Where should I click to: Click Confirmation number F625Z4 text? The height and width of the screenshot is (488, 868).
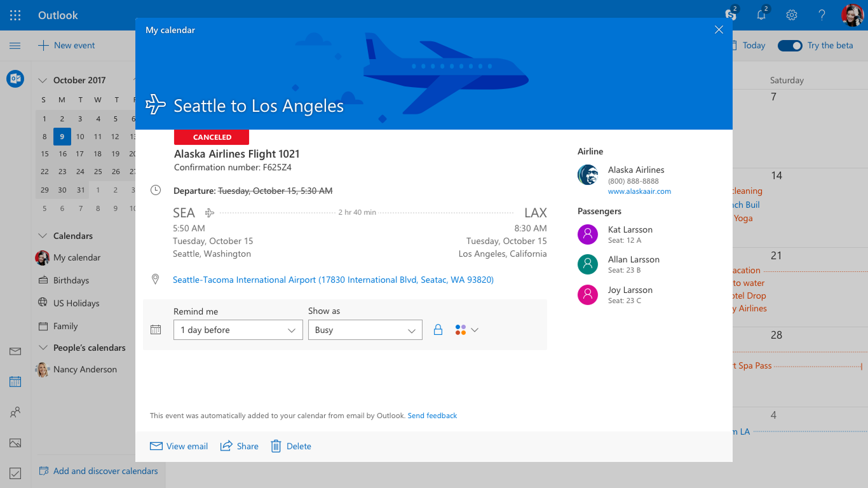tap(233, 168)
